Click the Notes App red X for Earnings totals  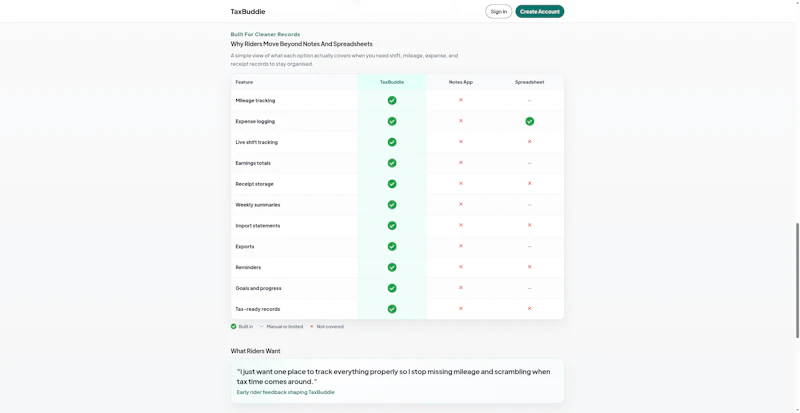461,163
